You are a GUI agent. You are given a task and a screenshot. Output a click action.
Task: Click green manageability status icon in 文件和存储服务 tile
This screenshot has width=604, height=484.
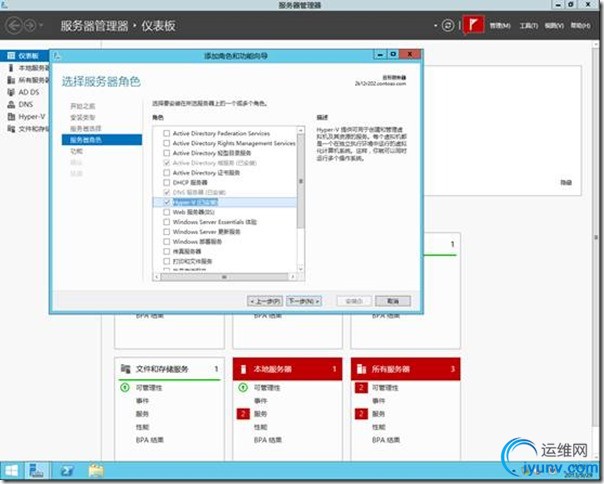point(125,387)
